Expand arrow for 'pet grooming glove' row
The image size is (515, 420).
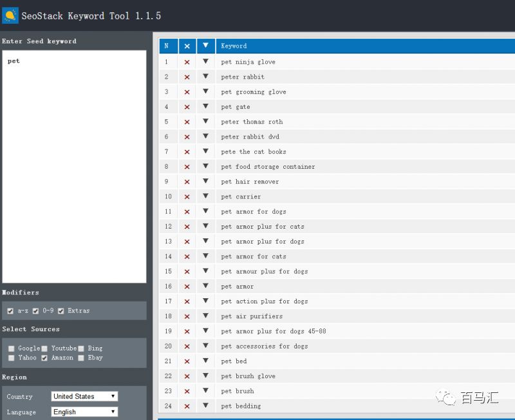205,92
